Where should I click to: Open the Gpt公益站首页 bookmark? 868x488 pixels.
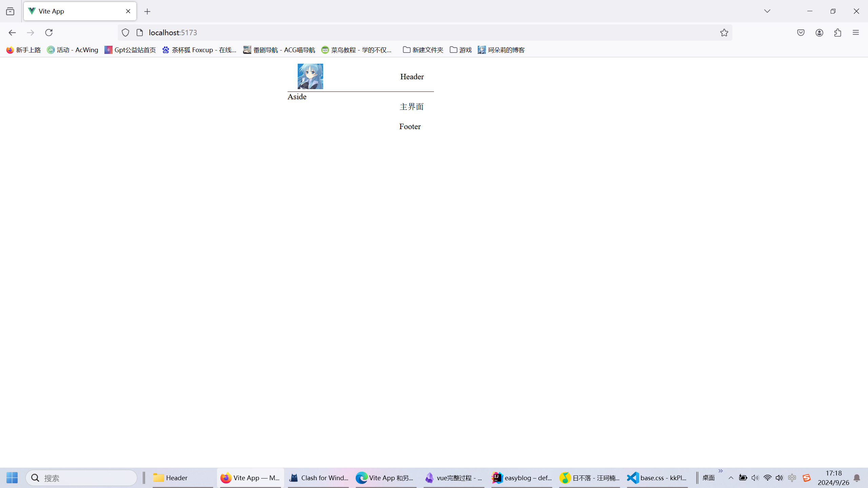(x=130, y=50)
